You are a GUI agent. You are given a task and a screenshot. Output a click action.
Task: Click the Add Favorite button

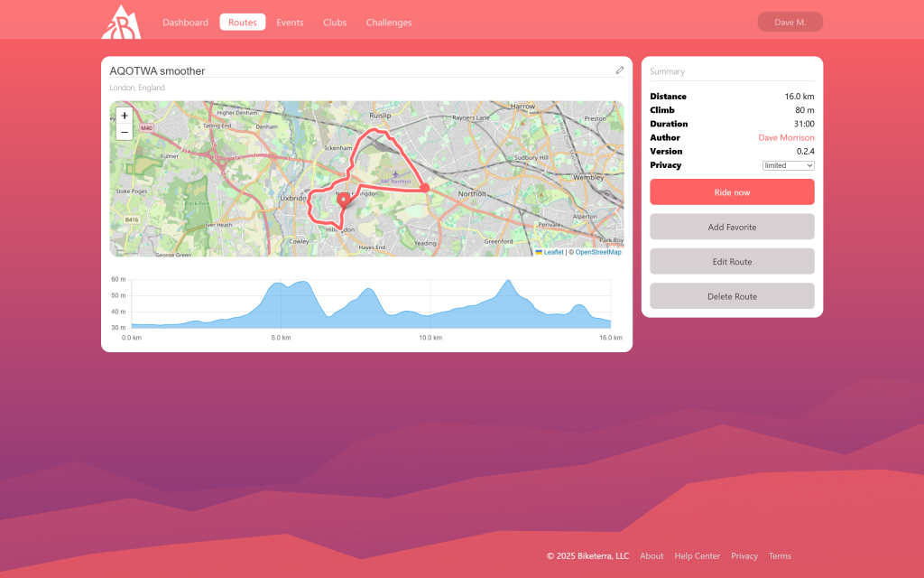[x=732, y=227]
